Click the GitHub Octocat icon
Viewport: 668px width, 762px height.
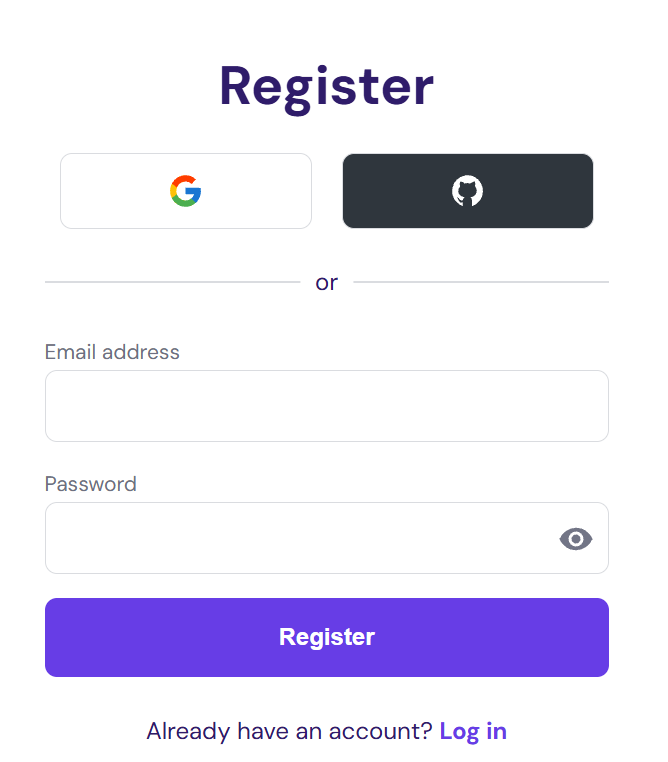[467, 191]
